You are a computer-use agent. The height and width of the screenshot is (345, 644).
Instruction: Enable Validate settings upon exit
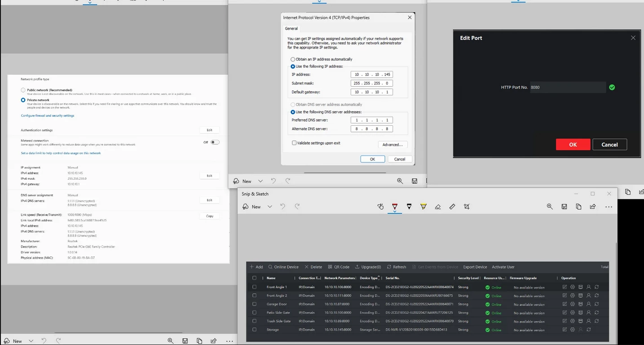click(294, 143)
